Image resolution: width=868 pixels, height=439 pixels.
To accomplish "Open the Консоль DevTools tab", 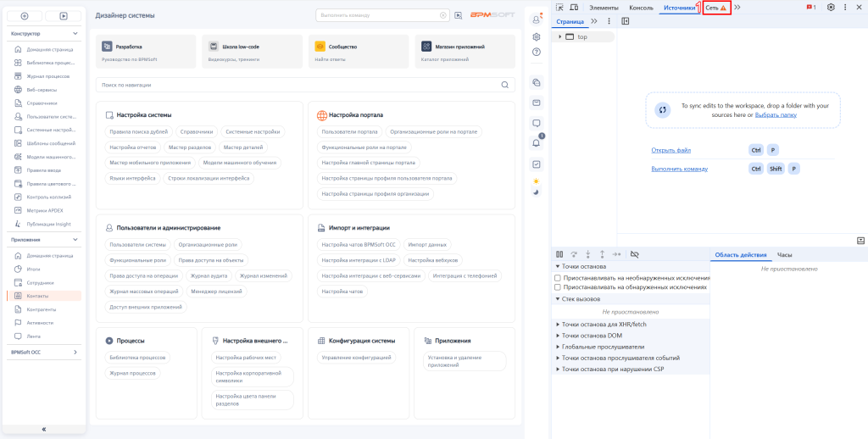I will click(641, 8).
